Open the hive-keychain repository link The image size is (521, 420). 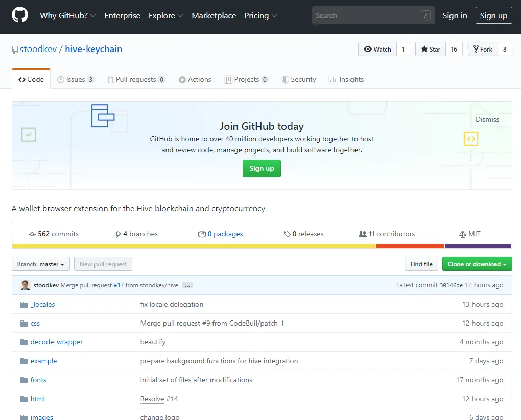point(93,49)
